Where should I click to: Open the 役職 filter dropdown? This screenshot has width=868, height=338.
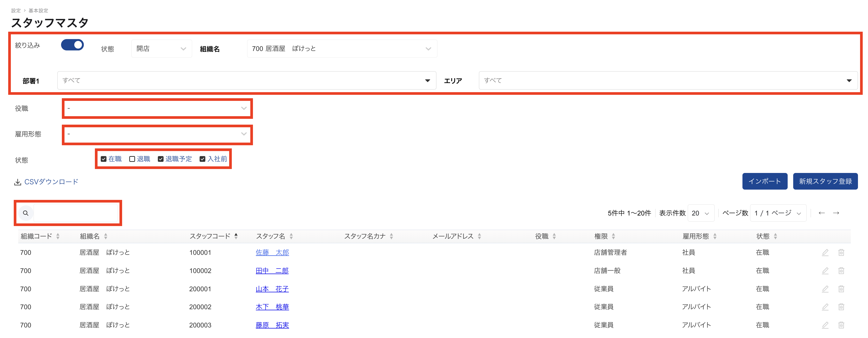click(x=157, y=109)
